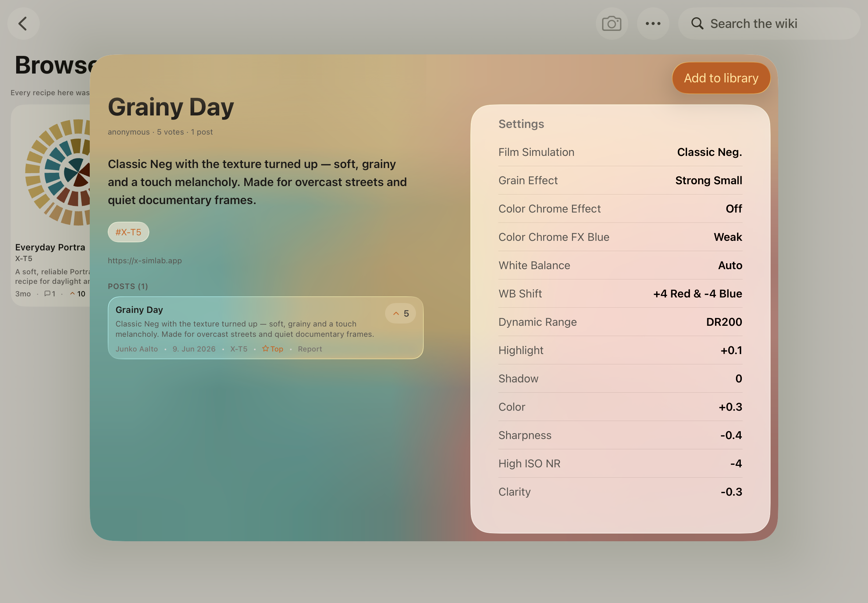Screen dimensions: 868x603
Task: Select the WB Shift +4 Red & -4 Blue value
Action: coord(698,293)
